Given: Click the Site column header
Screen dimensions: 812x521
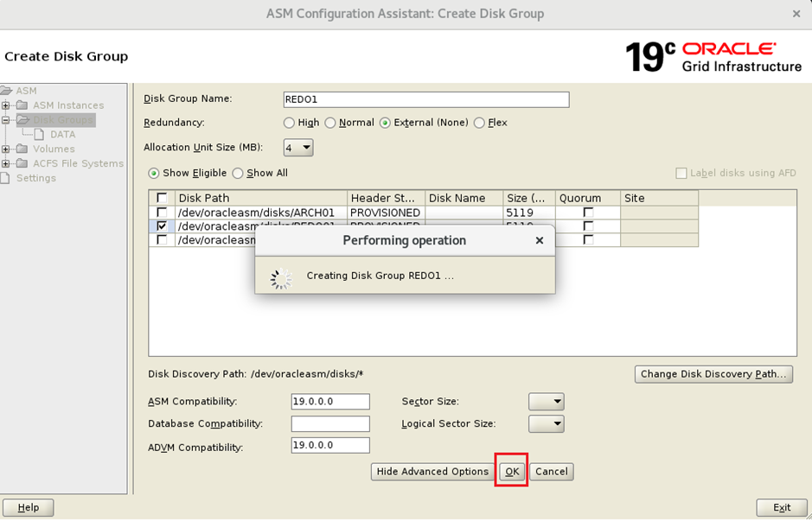Looking at the screenshot, I should click(x=659, y=198).
